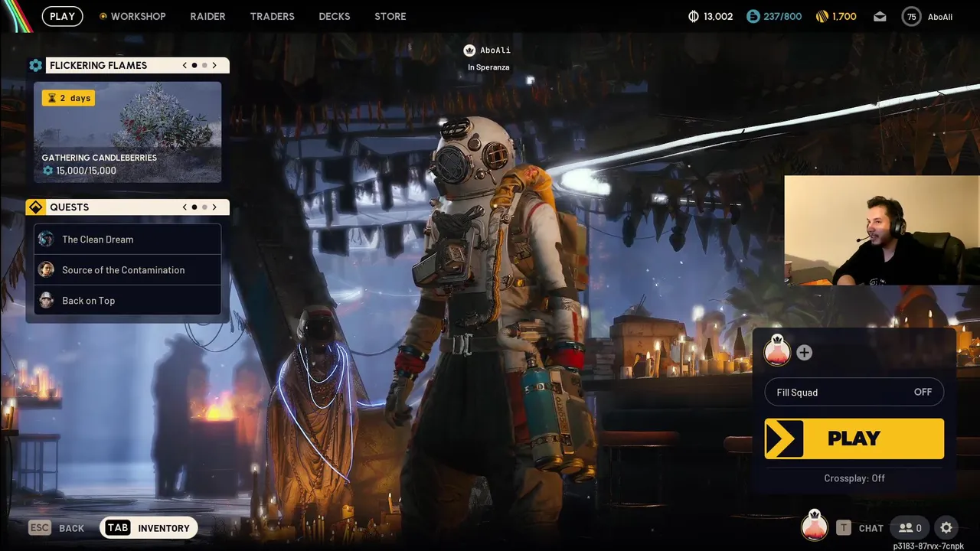The width and height of the screenshot is (980, 551).
Task: Add a squad member with plus icon
Action: 804,352
